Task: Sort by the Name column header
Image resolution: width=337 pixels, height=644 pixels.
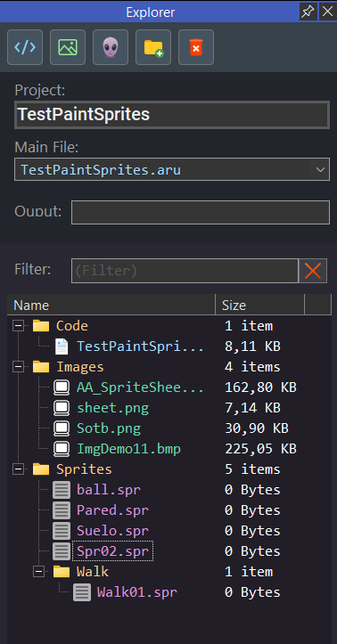Action: pyautogui.click(x=111, y=306)
